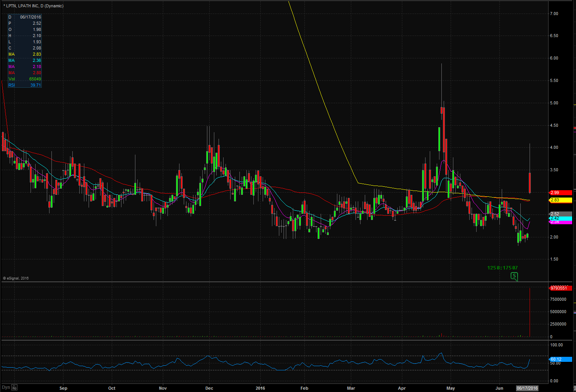Click the green 1250:17507 text on the chart
Viewport: 576px width, 392px height.
click(503, 268)
